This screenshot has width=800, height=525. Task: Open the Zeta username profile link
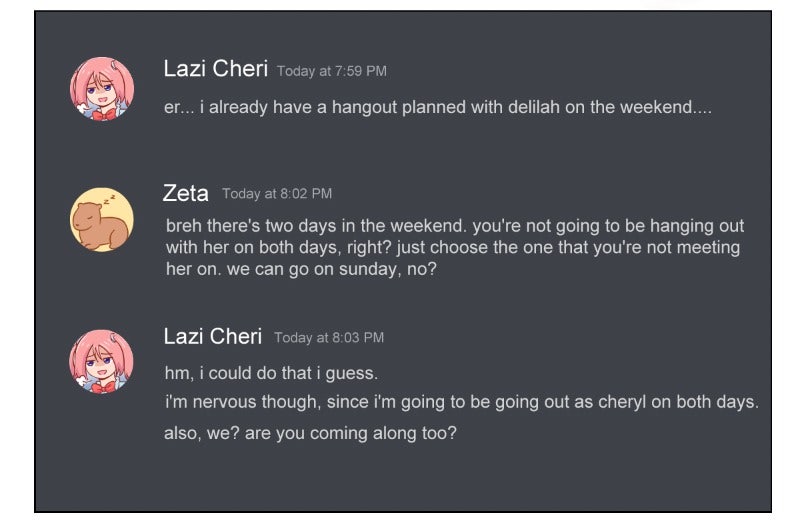(186, 193)
